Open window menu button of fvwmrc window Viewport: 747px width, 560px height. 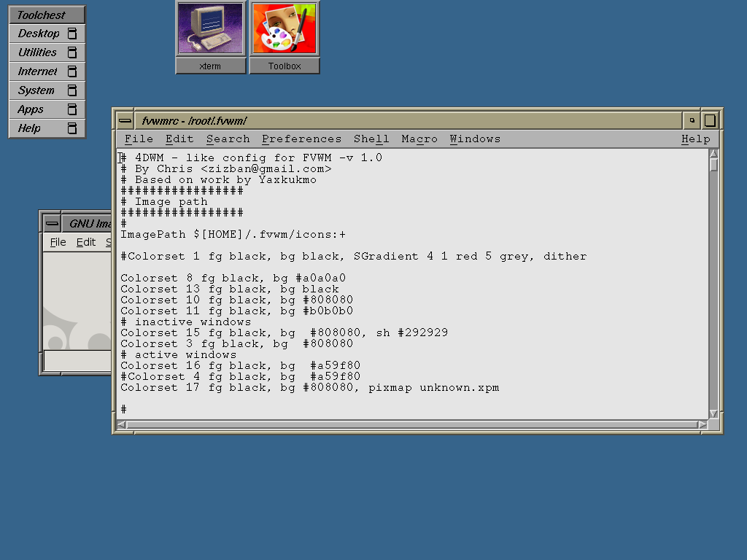125,121
